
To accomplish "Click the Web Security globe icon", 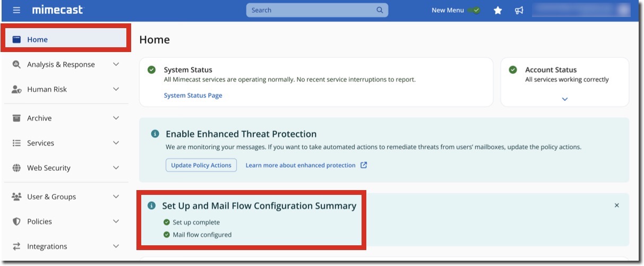I will pos(16,168).
